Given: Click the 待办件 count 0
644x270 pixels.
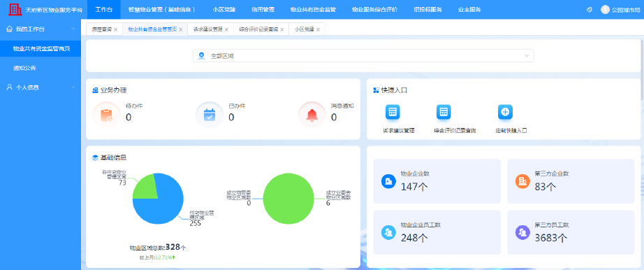Looking at the screenshot, I should [x=129, y=118].
